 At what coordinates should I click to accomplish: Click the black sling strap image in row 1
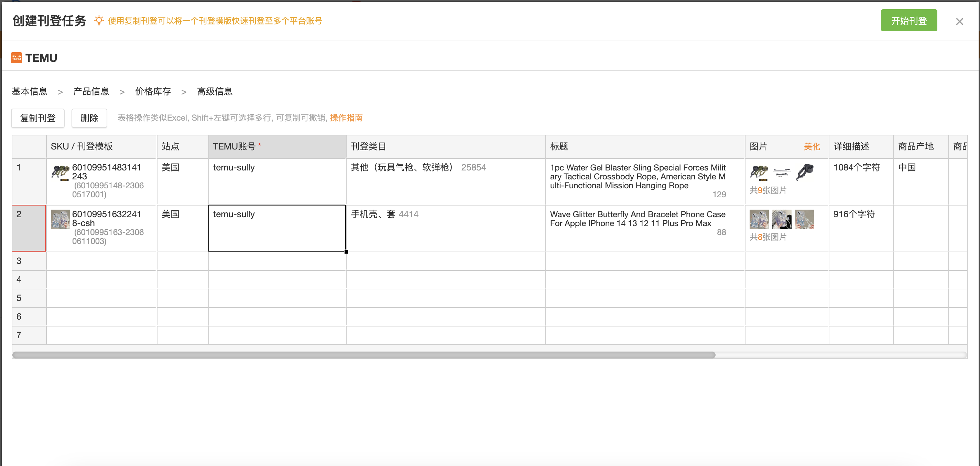804,172
